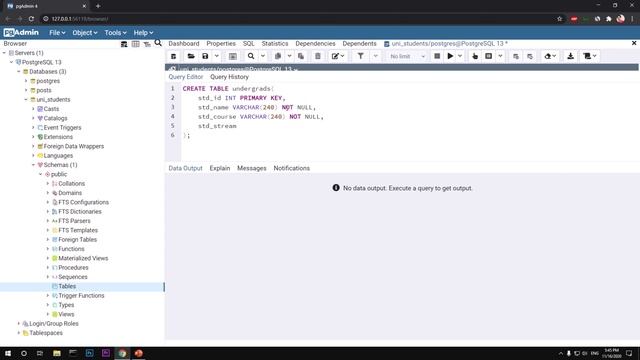Click the Commit transaction icon
This screenshot has height=360, width=640.
(516, 56)
